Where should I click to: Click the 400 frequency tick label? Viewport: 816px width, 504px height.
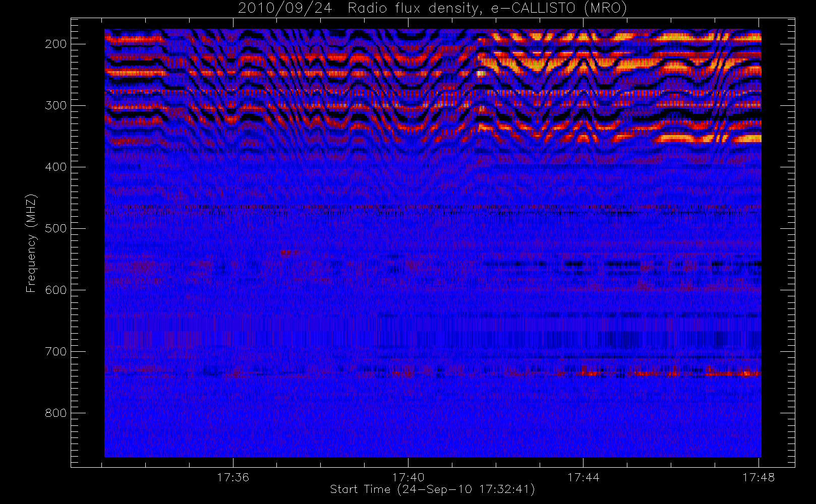click(55, 167)
